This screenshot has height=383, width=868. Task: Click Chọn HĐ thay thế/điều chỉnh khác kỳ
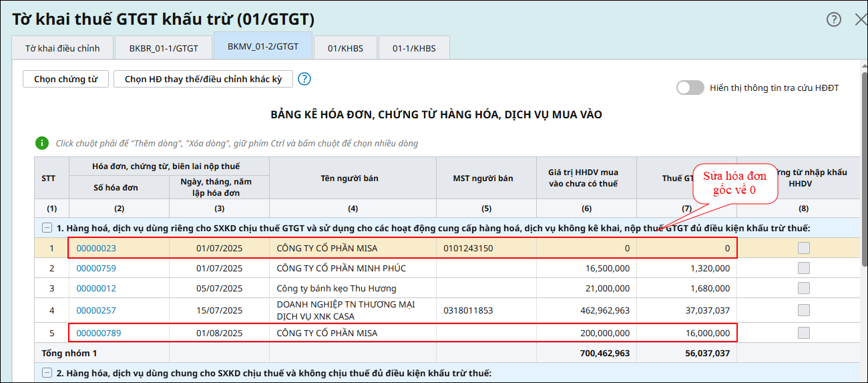203,79
